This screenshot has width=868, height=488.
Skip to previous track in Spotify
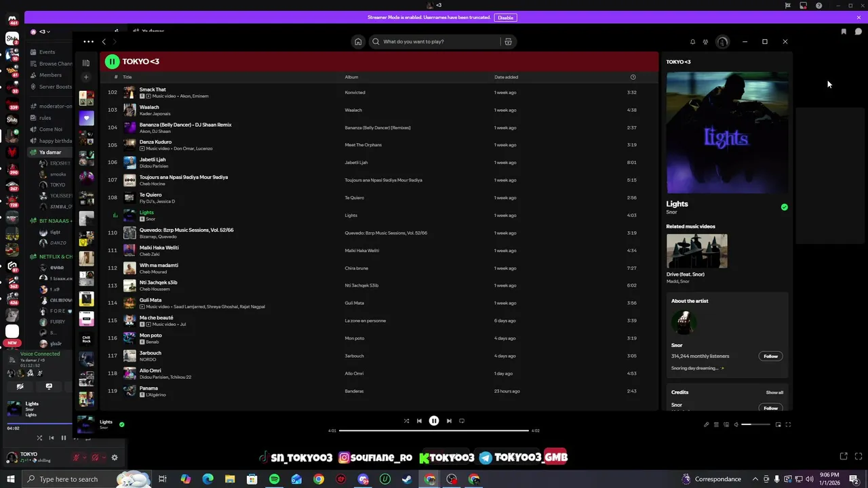pyautogui.click(x=419, y=421)
